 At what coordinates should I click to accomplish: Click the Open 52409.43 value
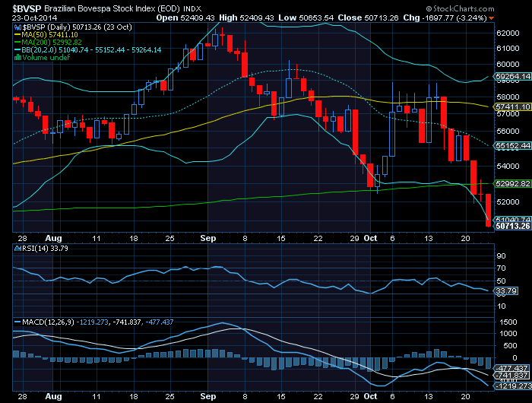pyautogui.click(x=185, y=18)
